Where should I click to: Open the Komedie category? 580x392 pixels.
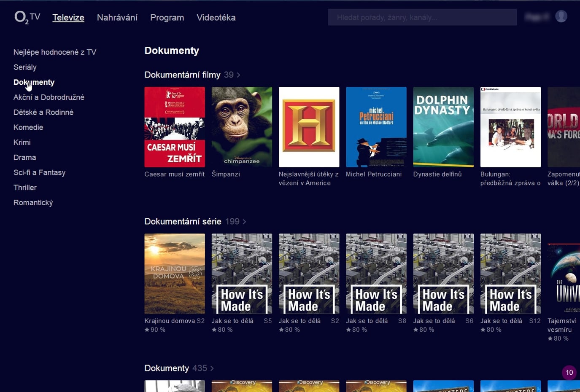click(28, 127)
